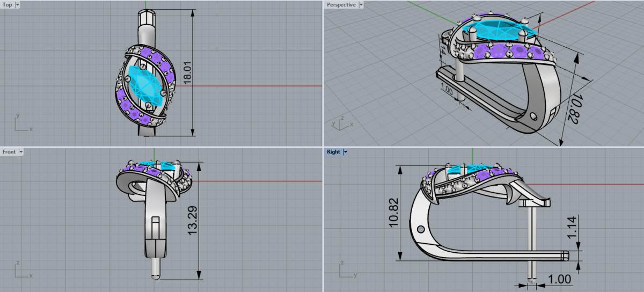Click the world axes icon in Perspective viewport

pos(339,121)
